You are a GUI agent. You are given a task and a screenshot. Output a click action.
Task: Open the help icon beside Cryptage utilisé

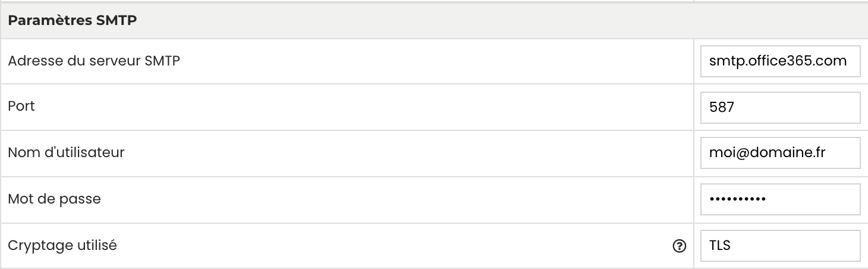[x=678, y=245]
